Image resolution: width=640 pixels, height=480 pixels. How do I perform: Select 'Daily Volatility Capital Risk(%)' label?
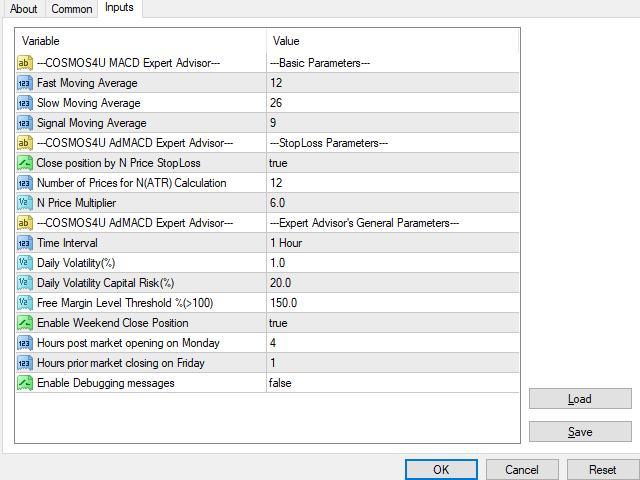pos(105,283)
